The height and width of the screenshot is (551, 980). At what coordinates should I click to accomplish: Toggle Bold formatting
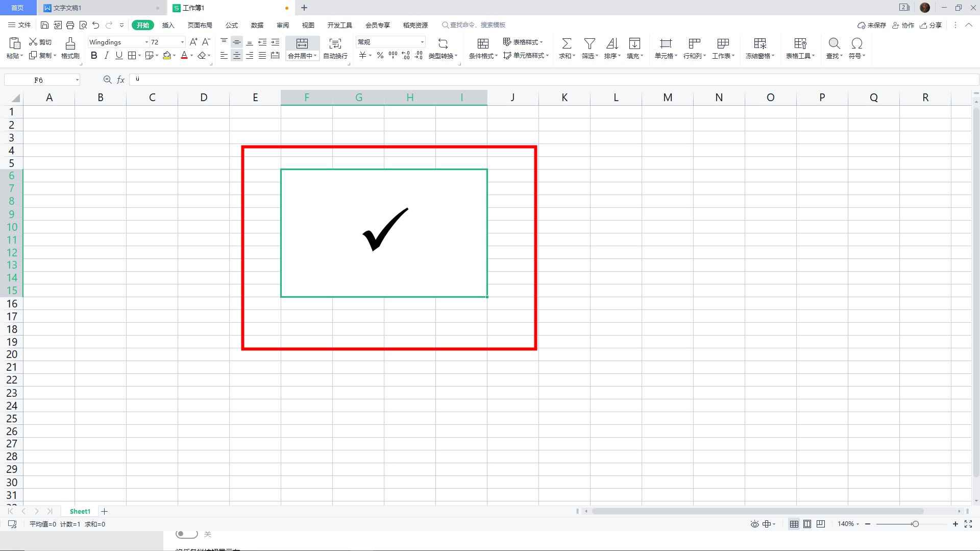click(94, 56)
